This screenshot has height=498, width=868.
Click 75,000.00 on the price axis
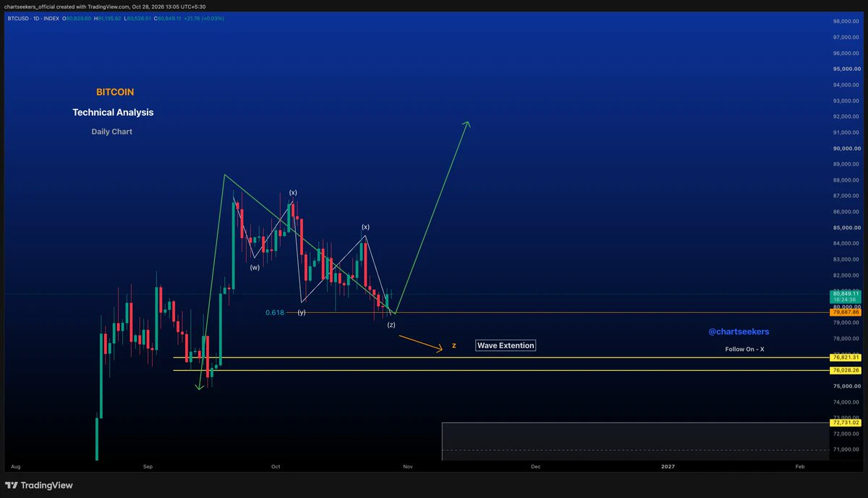point(846,386)
